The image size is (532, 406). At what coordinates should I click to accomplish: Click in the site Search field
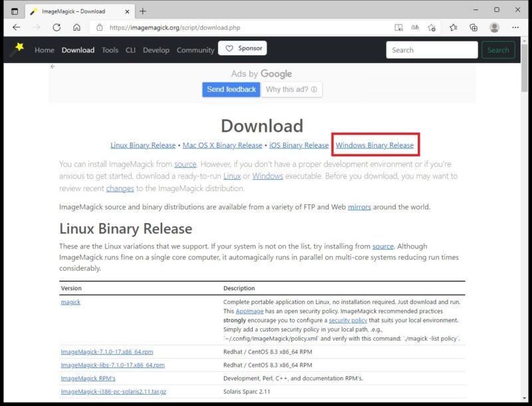[x=432, y=50]
